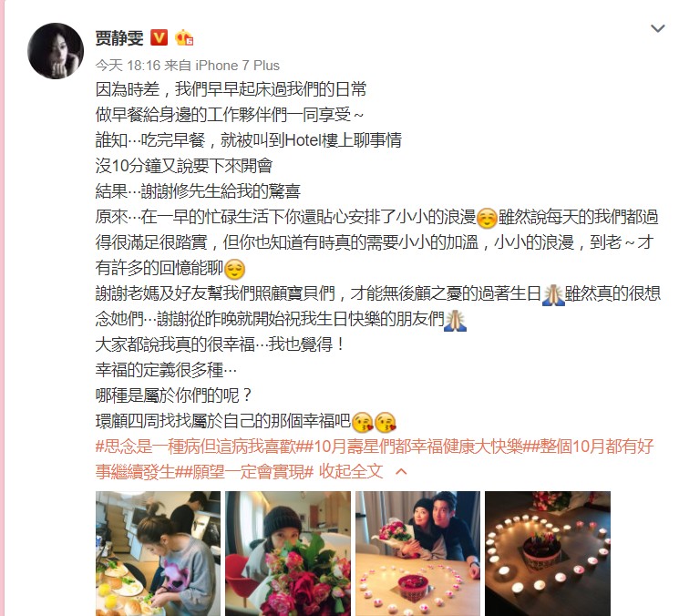Click the 今天 18:16 timestamp
This screenshot has height=616, width=679.
click(x=128, y=66)
